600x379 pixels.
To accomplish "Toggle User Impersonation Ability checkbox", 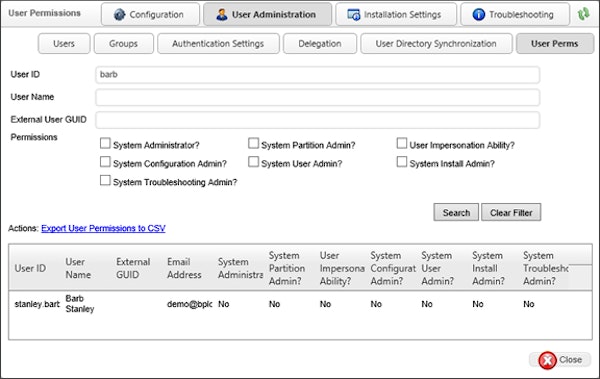I will coord(401,143).
